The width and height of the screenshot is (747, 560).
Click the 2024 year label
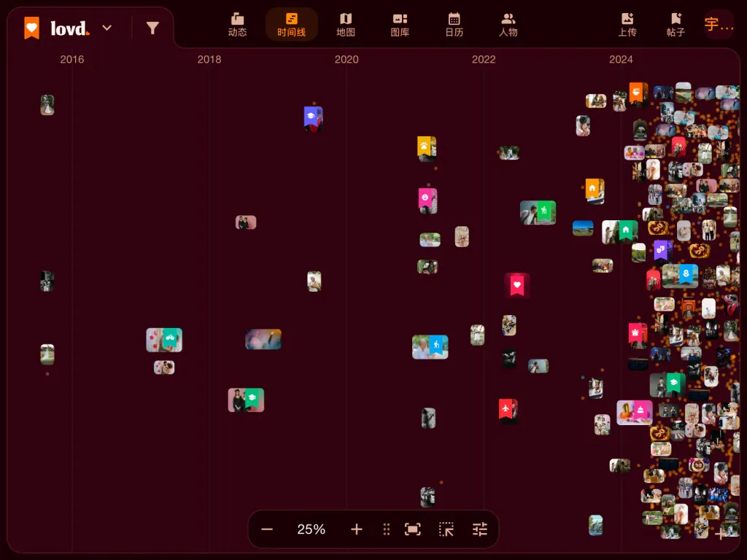(x=621, y=60)
